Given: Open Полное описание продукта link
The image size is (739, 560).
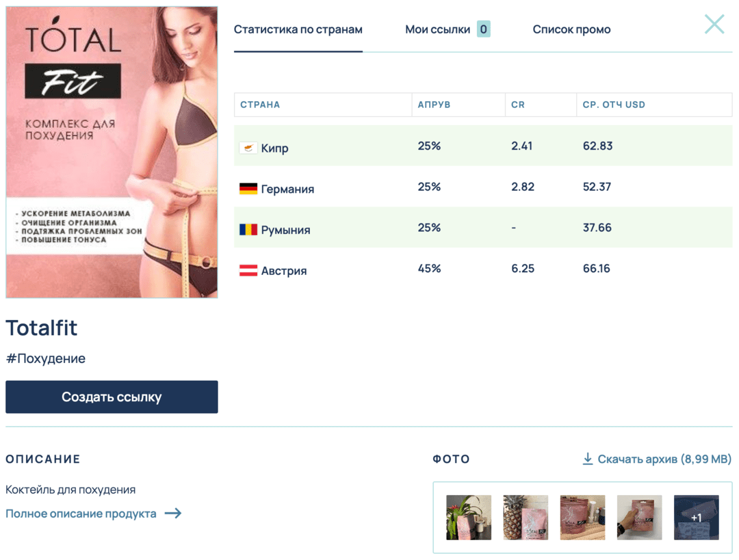Looking at the screenshot, I should pyautogui.click(x=81, y=514).
